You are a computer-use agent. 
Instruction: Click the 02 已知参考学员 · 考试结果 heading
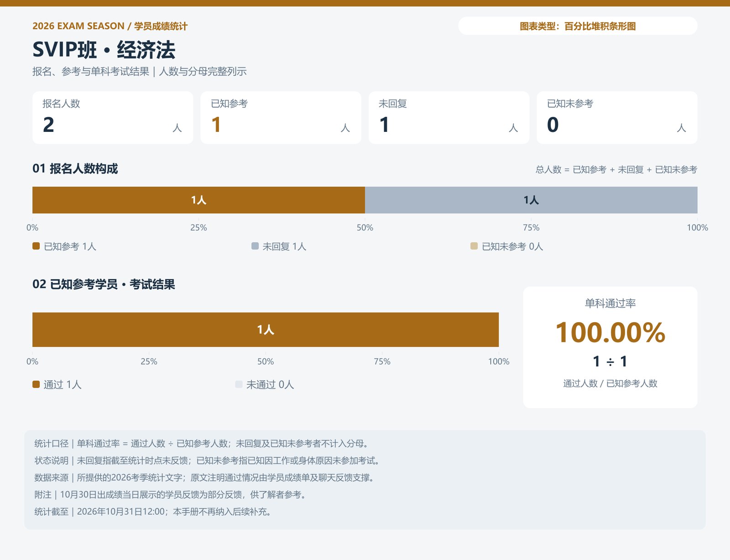(x=104, y=284)
